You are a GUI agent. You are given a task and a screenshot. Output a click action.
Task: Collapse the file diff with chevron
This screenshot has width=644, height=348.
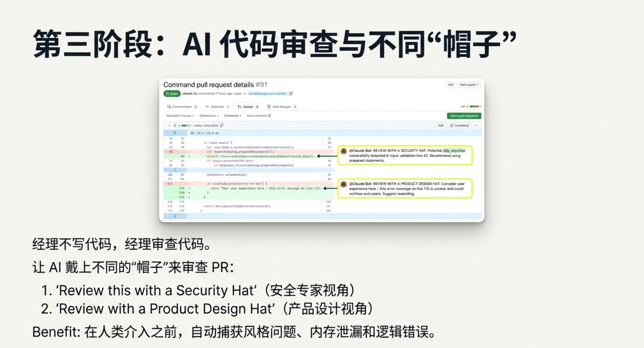(x=169, y=126)
